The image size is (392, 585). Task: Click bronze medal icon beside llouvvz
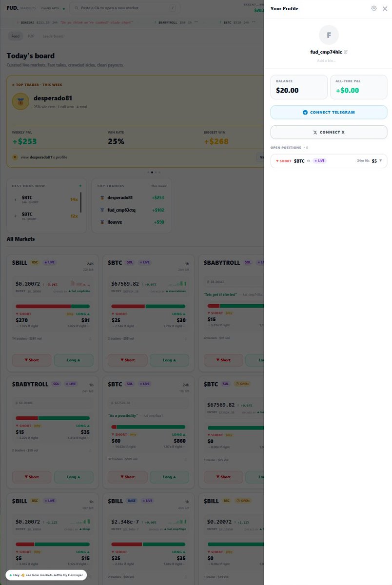coord(102,222)
